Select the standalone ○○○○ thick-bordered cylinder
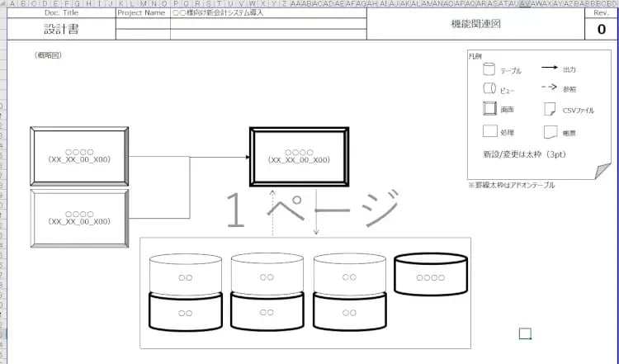Image resolution: width=619 pixels, height=364 pixels. click(x=430, y=275)
